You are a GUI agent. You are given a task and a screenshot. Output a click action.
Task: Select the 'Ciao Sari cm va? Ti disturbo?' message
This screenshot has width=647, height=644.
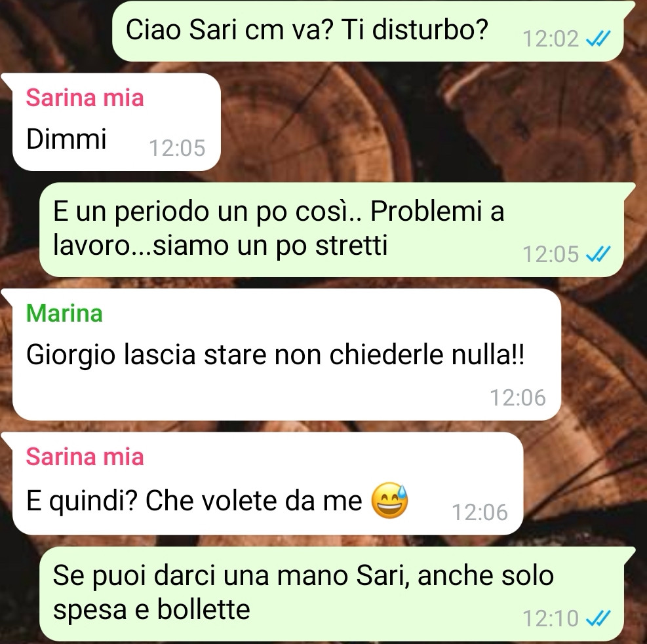click(x=367, y=31)
